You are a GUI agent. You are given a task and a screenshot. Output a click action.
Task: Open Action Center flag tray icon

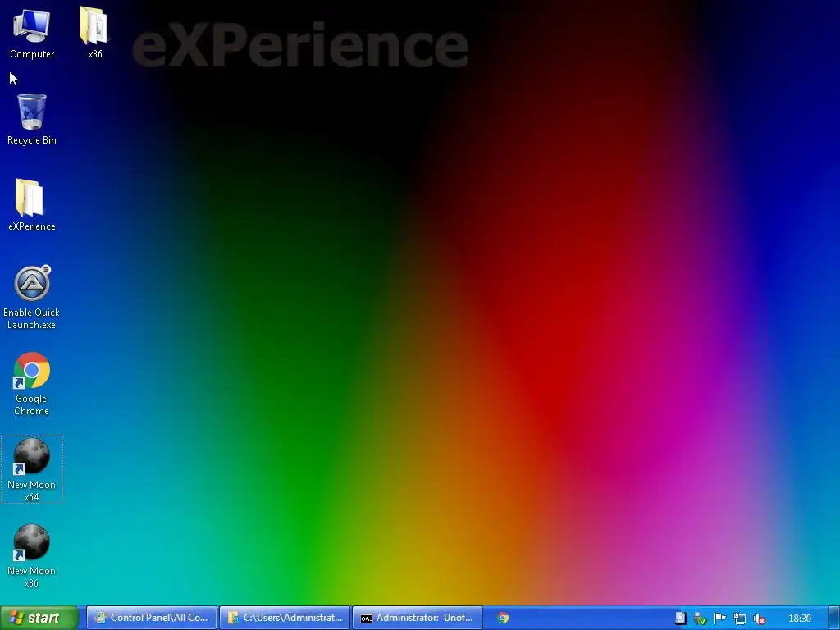pos(720,619)
